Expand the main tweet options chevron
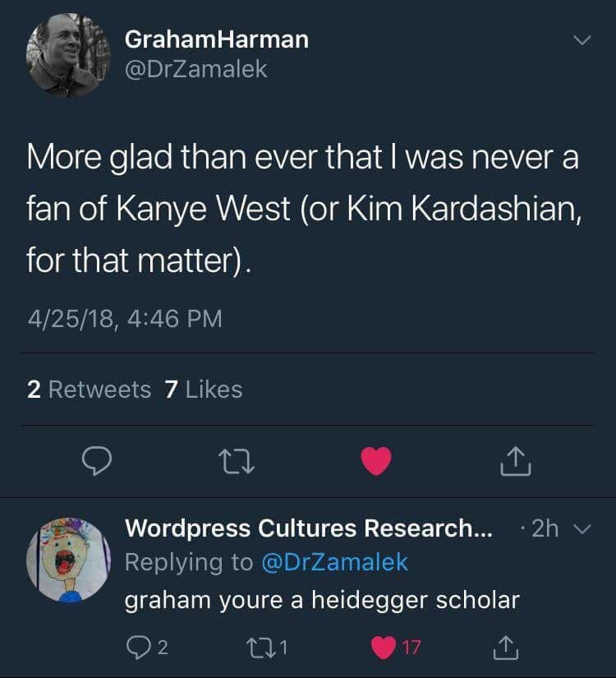This screenshot has height=678, width=616. [x=582, y=39]
